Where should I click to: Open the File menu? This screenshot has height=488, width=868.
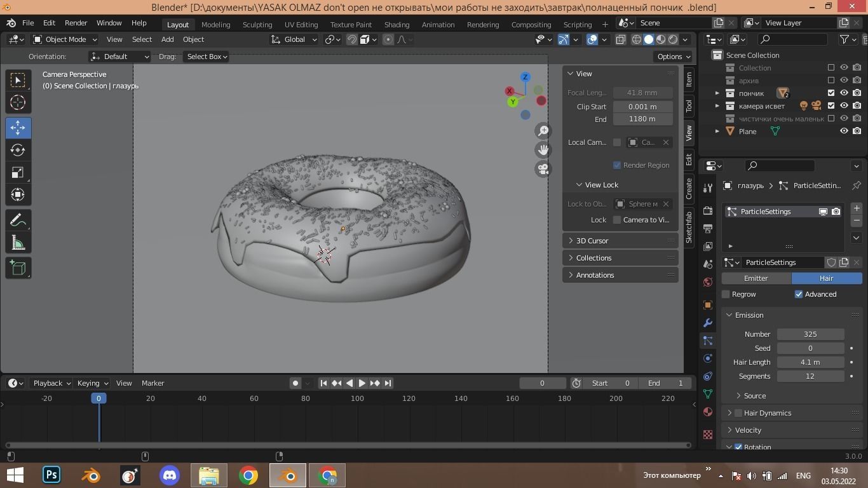[28, 23]
